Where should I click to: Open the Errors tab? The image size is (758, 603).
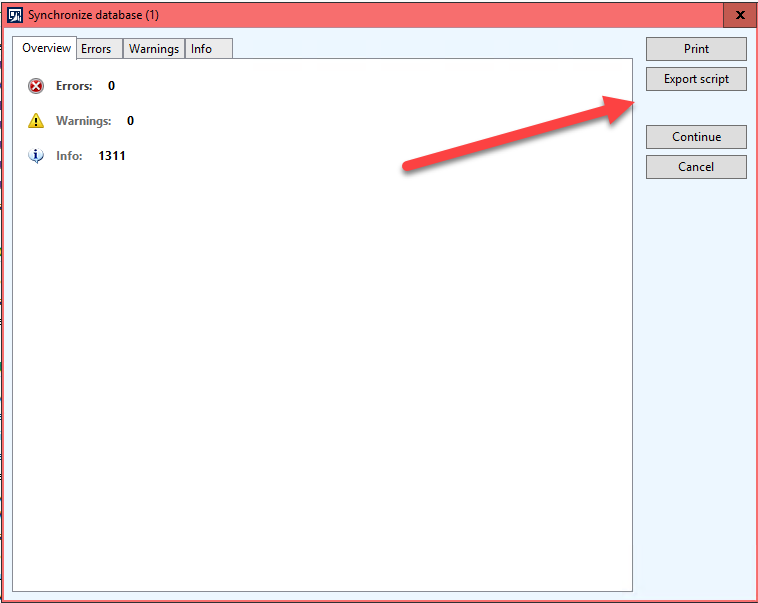(99, 49)
